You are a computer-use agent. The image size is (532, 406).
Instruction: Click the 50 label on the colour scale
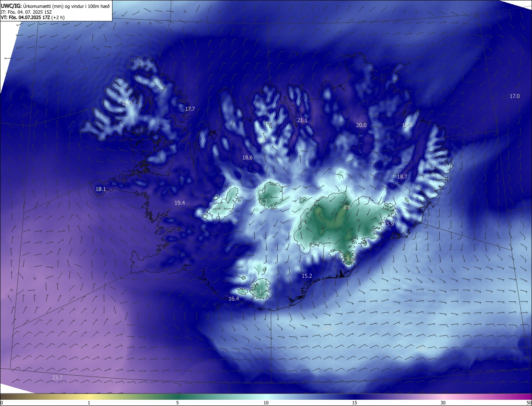pos(529,403)
